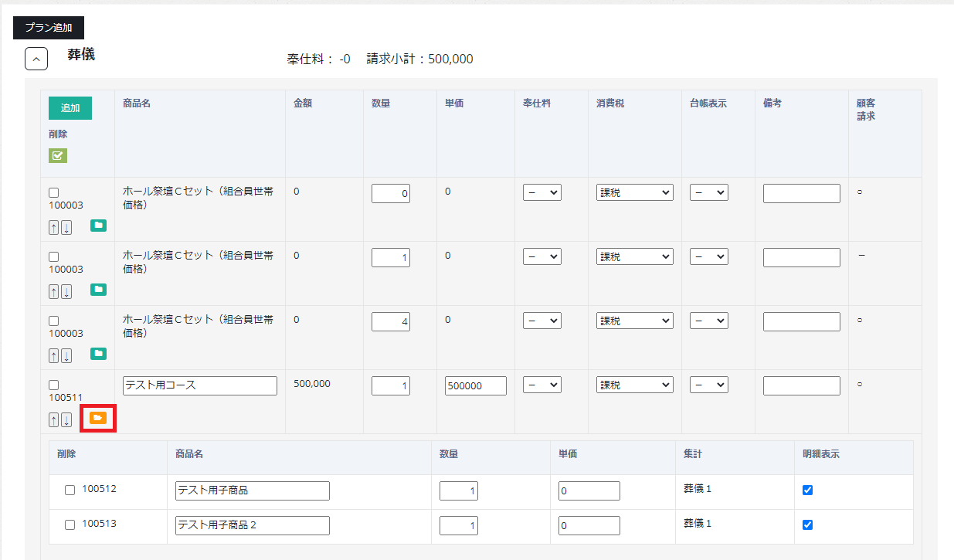
Task: Move テスト用コース row up with arrow
Action: (53, 419)
